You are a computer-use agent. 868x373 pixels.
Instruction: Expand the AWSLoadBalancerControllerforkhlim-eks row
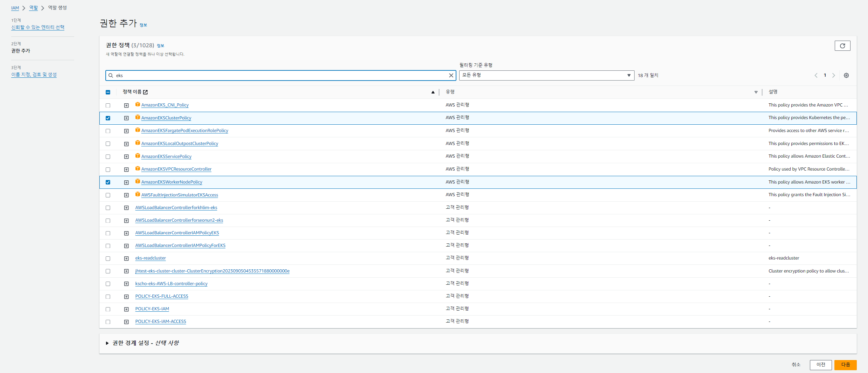[x=126, y=208]
